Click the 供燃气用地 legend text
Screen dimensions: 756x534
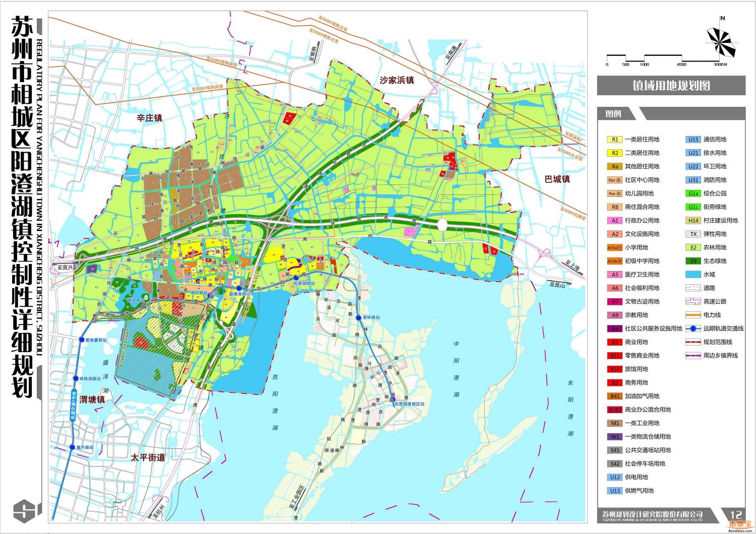(640, 491)
